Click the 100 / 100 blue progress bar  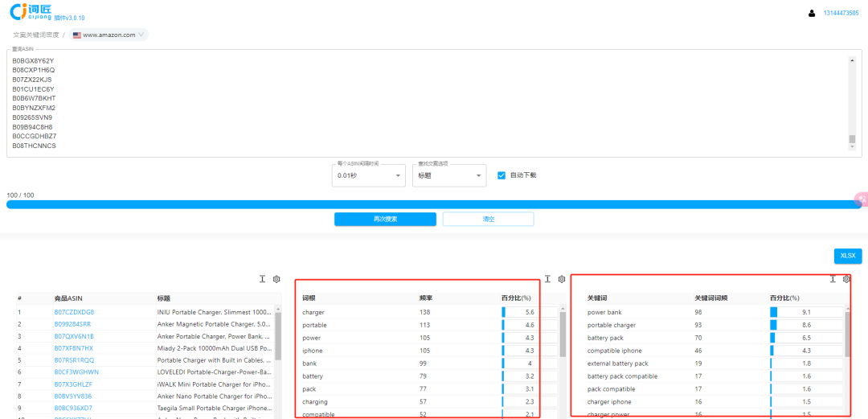click(x=434, y=204)
